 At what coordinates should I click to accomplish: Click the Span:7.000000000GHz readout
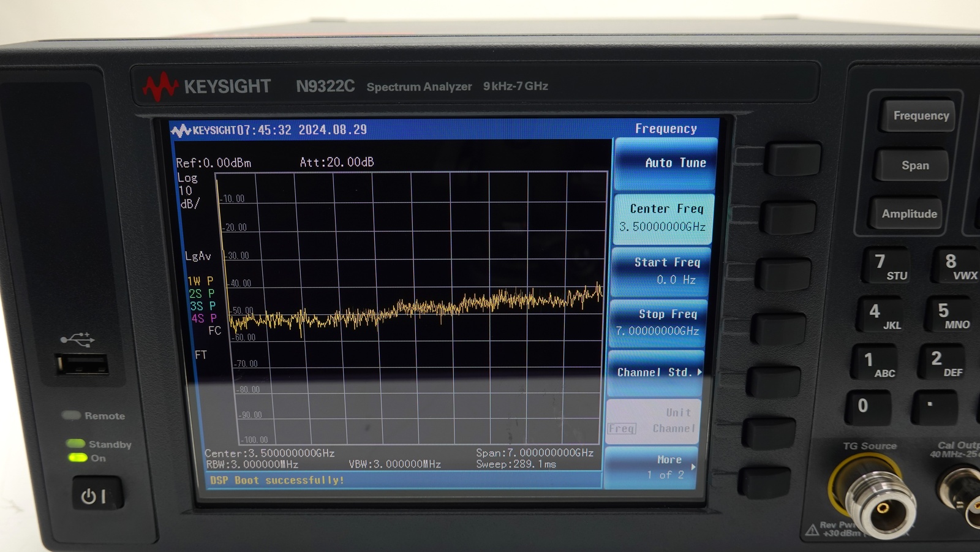535,453
